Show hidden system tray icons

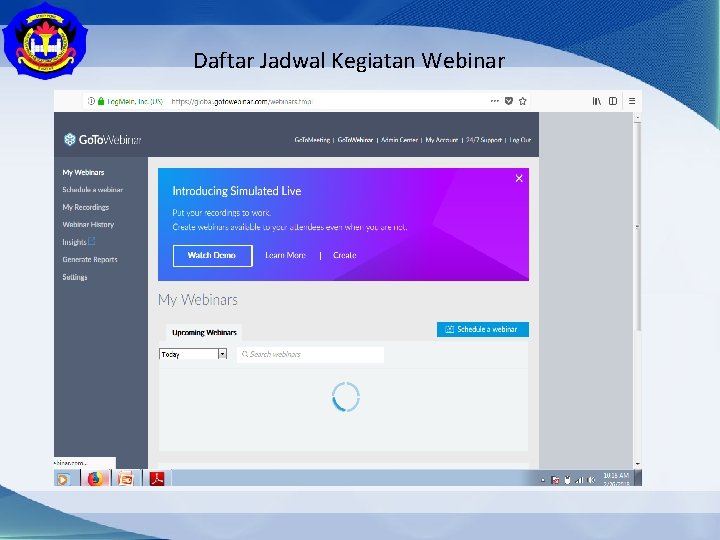click(543, 480)
